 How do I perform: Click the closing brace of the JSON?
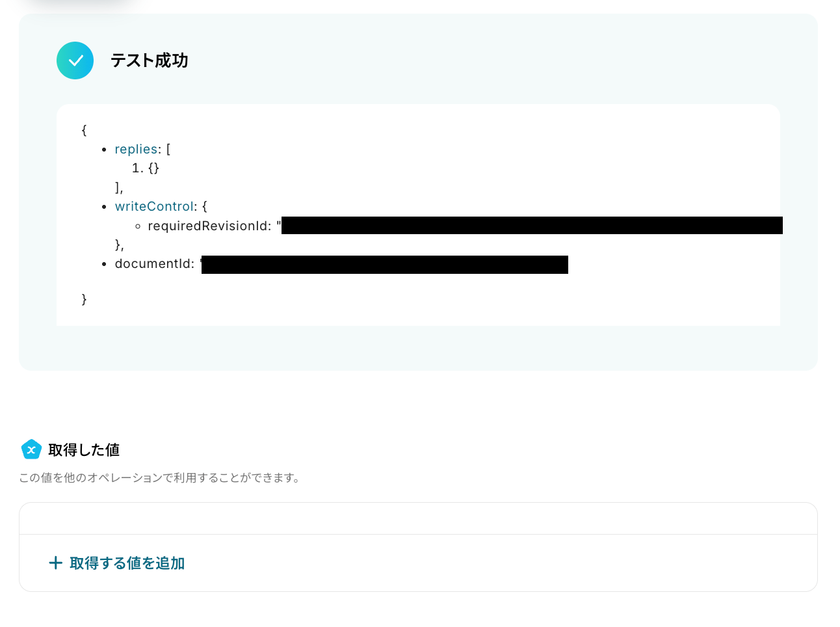click(84, 299)
